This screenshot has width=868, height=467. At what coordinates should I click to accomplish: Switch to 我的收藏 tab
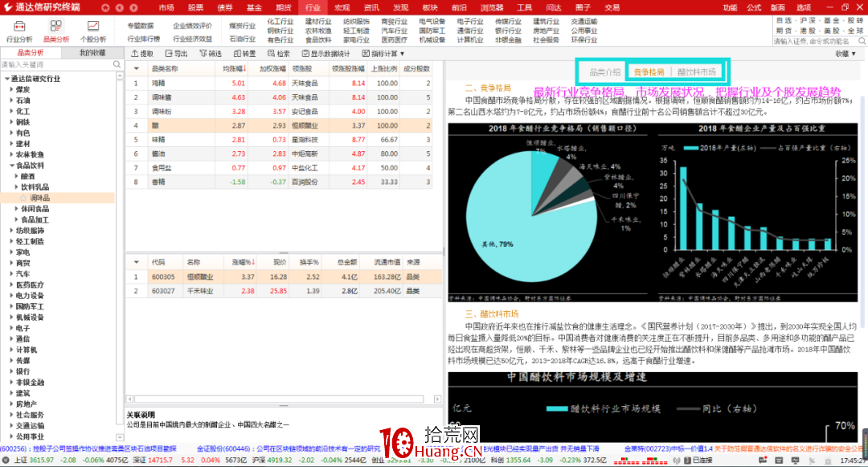92,53
